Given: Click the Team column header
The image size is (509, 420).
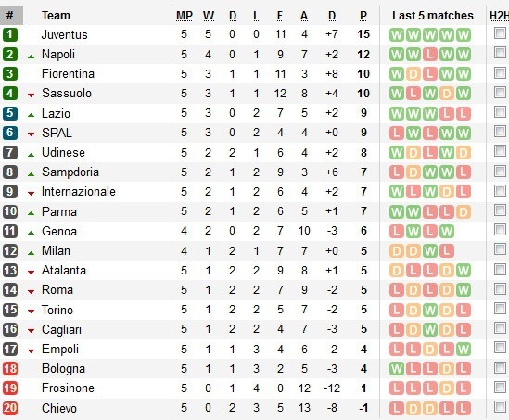Looking at the screenshot, I should click(x=56, y=16).
